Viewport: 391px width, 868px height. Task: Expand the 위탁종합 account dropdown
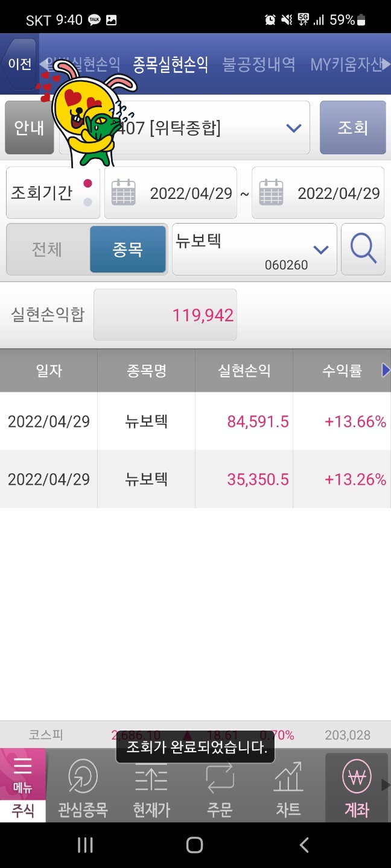coord(293,128)
